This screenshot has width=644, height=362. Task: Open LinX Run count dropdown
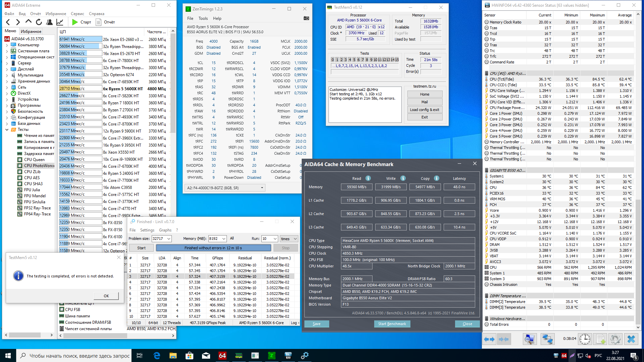(275, 239)
